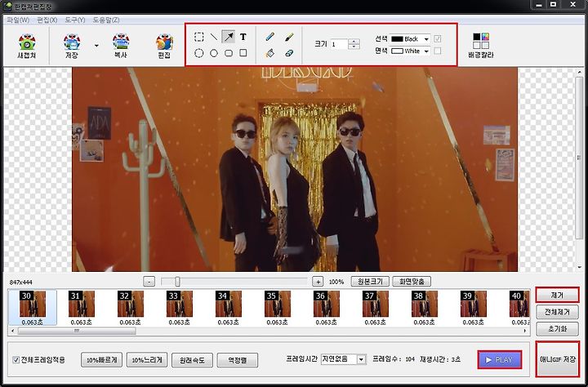
Task: Open the 파일(W) menu
Action: point(18,20)
